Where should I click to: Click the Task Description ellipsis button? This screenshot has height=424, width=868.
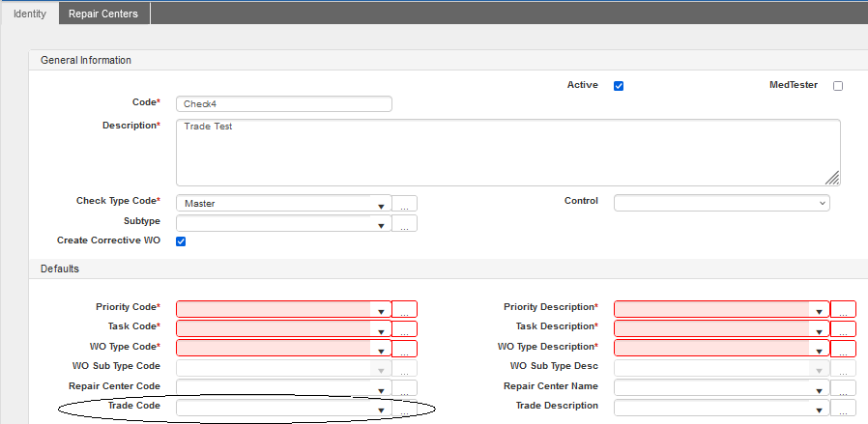843,329
